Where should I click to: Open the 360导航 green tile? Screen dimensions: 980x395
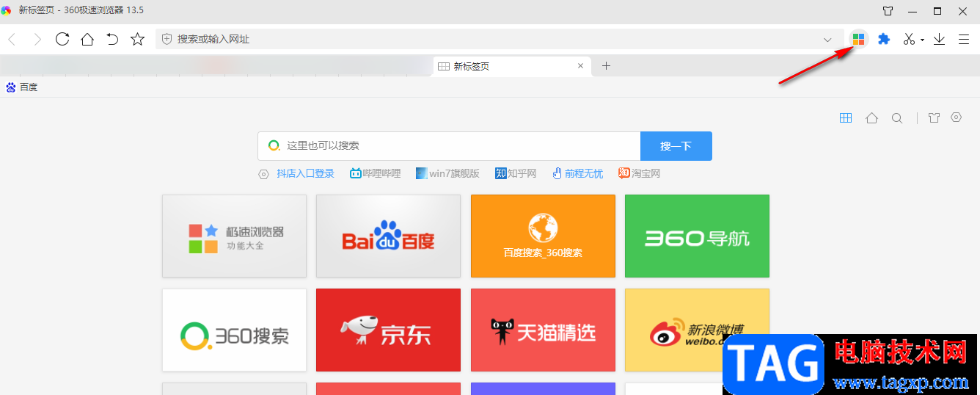point(697,236)
